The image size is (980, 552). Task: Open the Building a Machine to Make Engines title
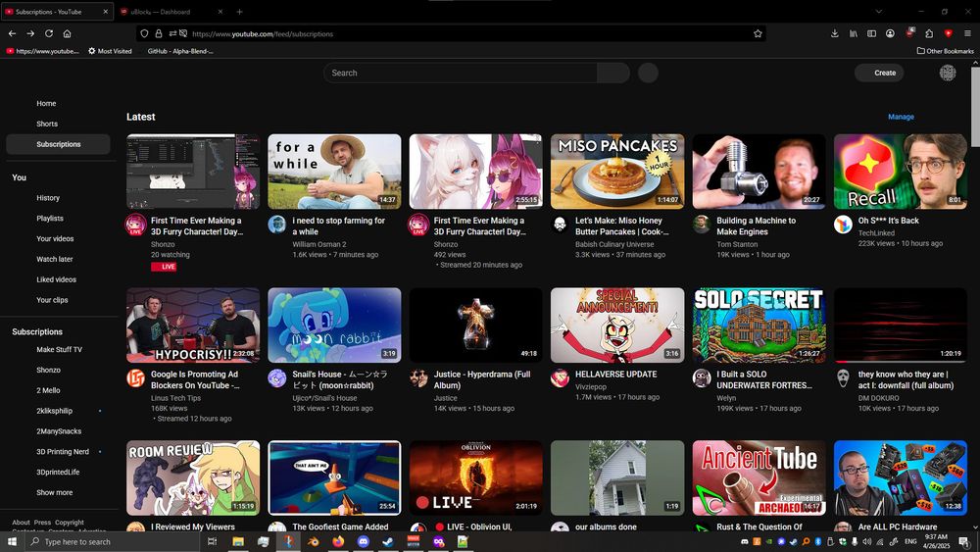757,226
